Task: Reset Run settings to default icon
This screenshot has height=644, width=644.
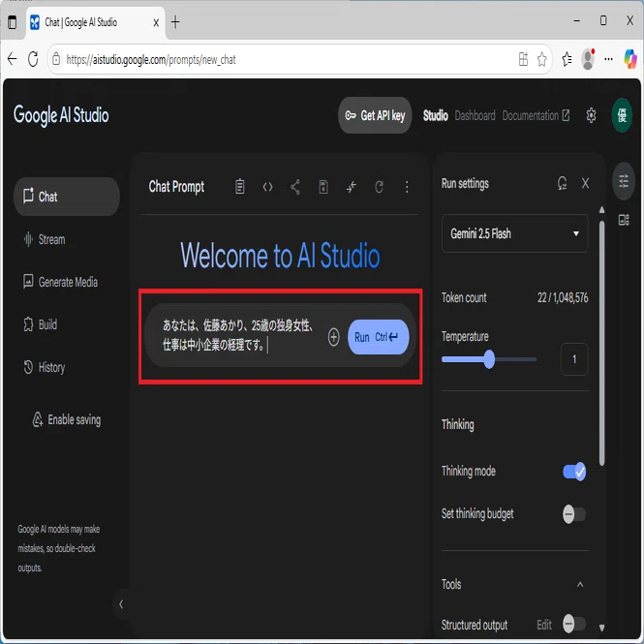Action: [562, 183]
